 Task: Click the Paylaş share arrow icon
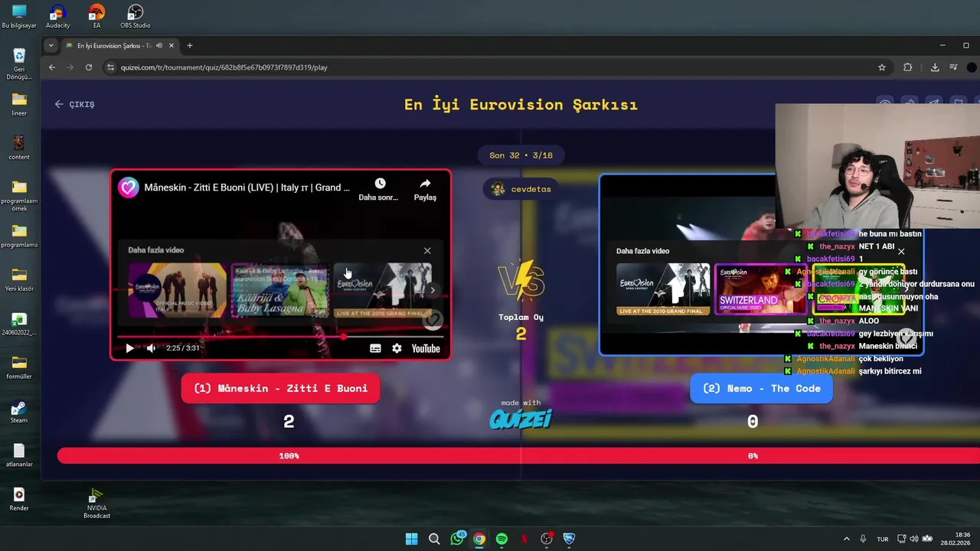(425, 184)
